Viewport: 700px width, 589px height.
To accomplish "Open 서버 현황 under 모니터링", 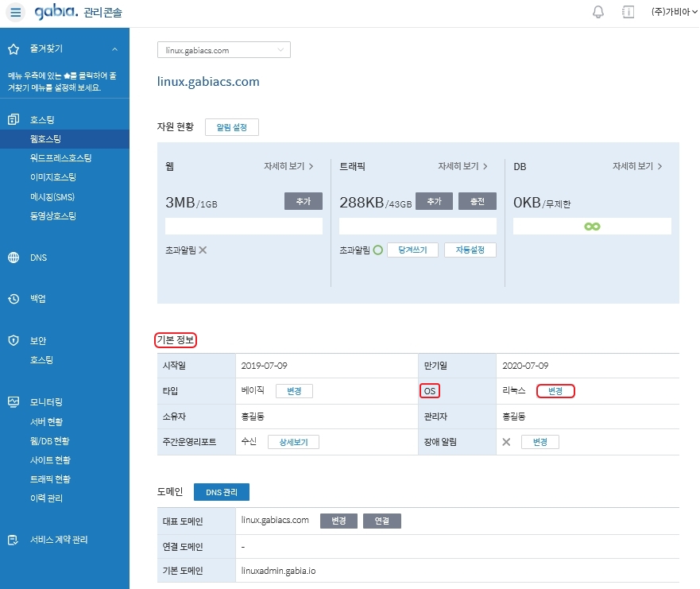I will (46, 422).
